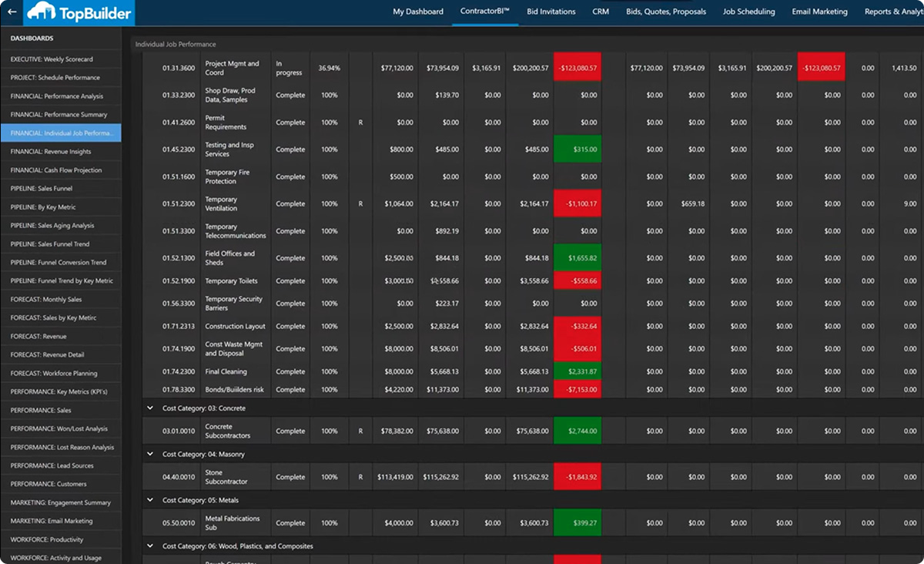924x564 pixels.
Task: Click the red -$1,100.17 variance cell
Action: pos(577,204)
